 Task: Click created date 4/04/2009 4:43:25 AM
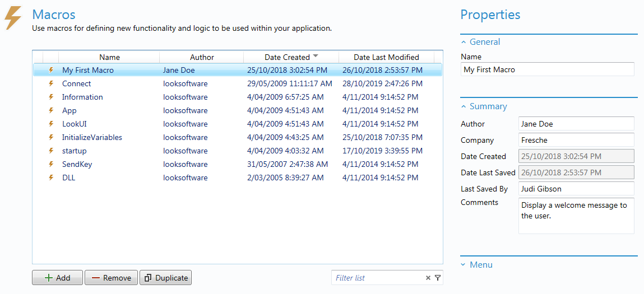tap(285, 138)
